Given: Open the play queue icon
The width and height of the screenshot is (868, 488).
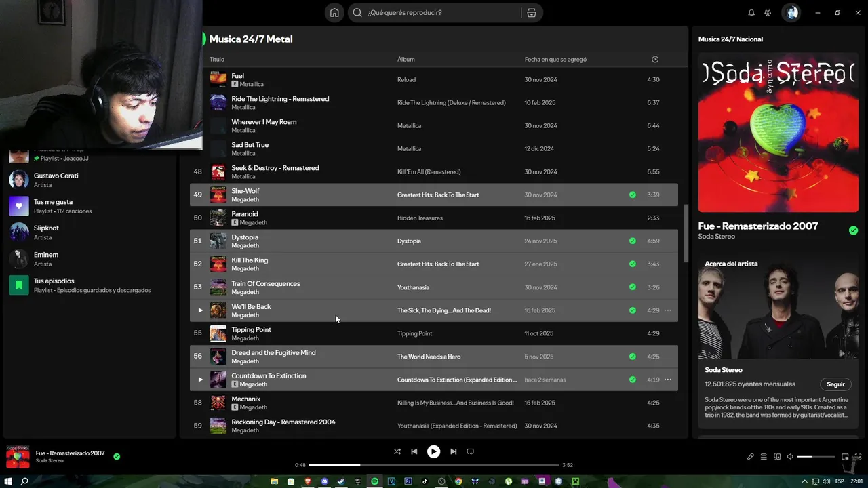Looking at the screenshot, I should pyautogui.click(x=764, y=457).
